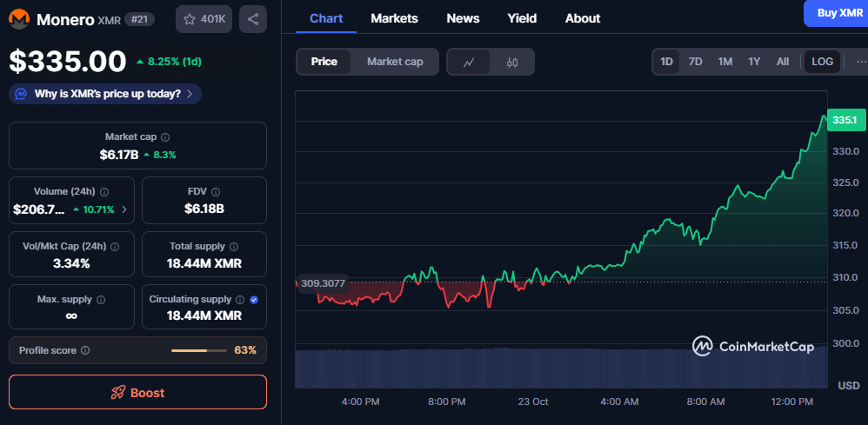The width and height of the screenshot is (868, 425).
Task: Switch to line chart view icon
Action: (x=469, y=62)
